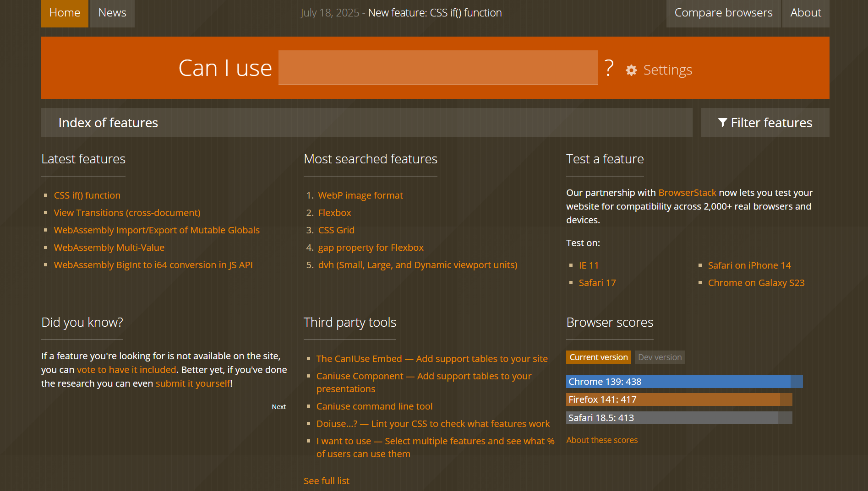Click the vote to have it included link
868x491 pixels.
pyautogui.click(x=126, y=370)
